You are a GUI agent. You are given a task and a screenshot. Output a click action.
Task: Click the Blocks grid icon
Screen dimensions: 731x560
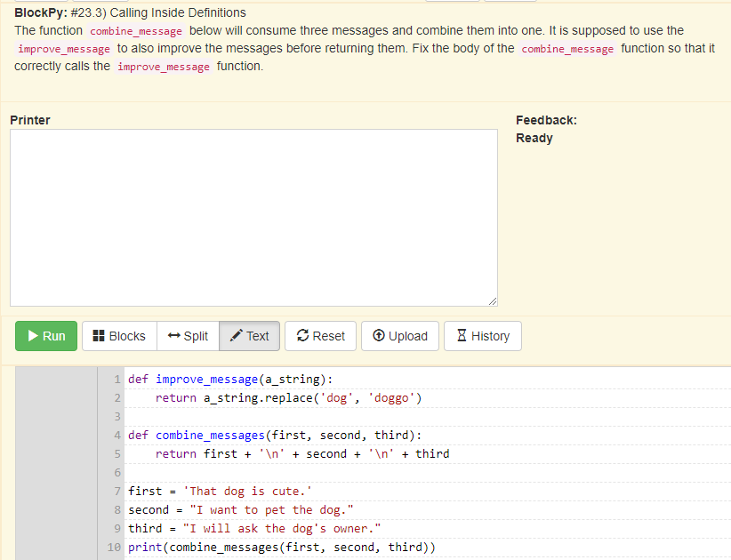[98, 336]
